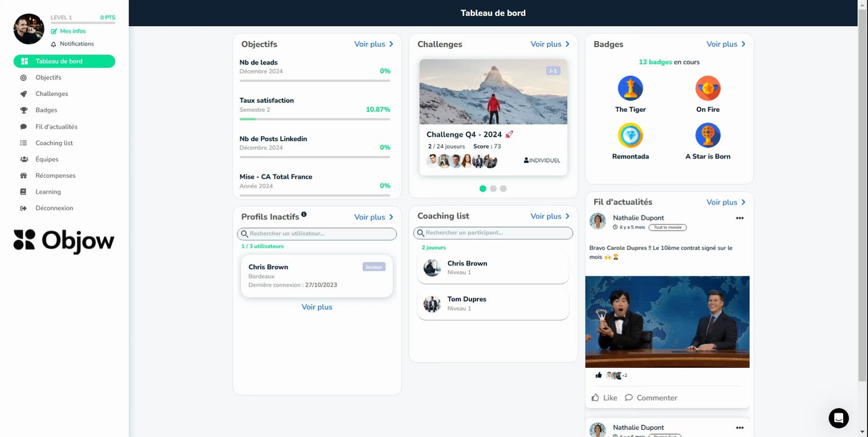Click Voir plus below Chris Brown profile

[x=317, y=307]
